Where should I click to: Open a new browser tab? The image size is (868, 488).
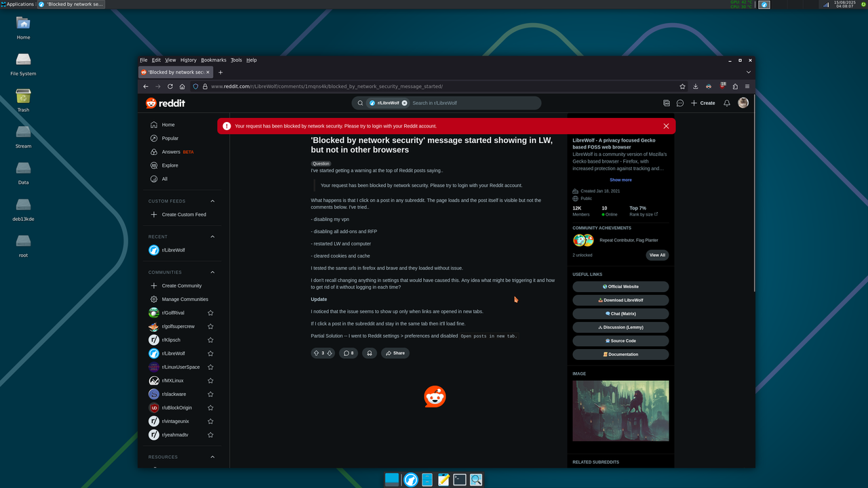point(220,72)
